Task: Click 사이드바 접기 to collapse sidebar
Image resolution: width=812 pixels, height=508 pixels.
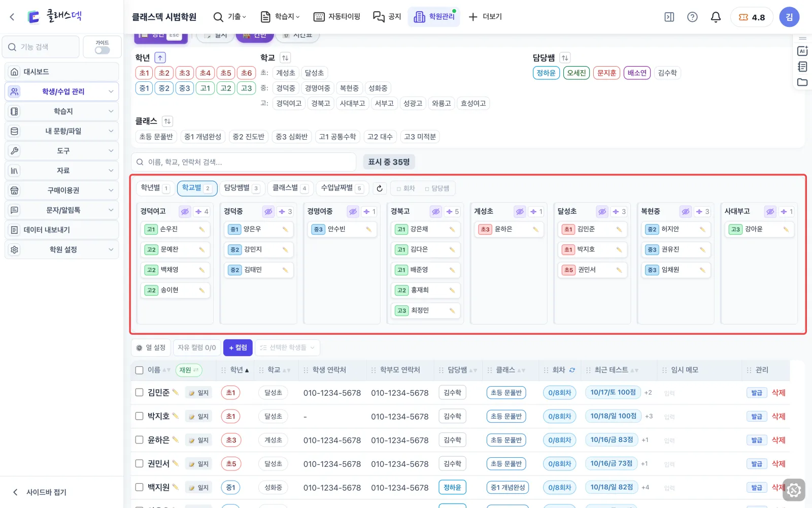Action: point(40,492)
